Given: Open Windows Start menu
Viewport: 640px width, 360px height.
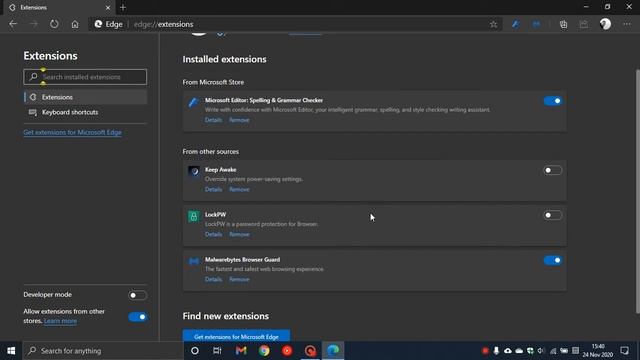Looking at the screenshot, I should pos(11,351).
